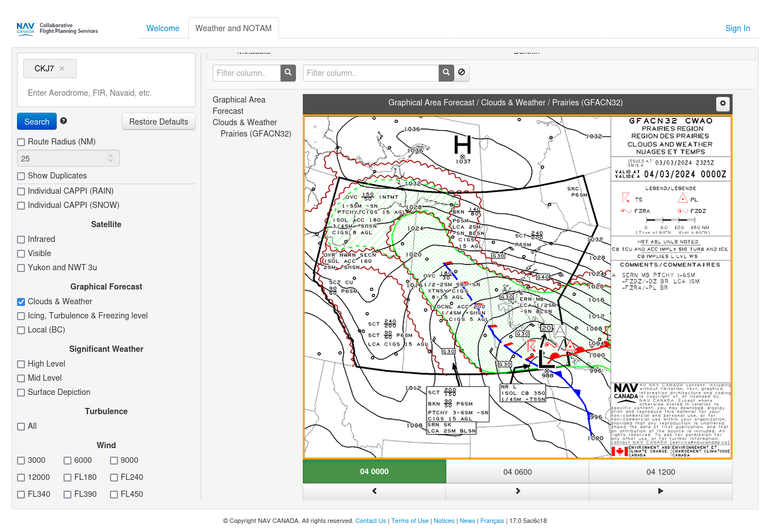Open the Notices footer link
This screenshot has height=532, width=770.
pyautogui.click(x=444, y=521)
